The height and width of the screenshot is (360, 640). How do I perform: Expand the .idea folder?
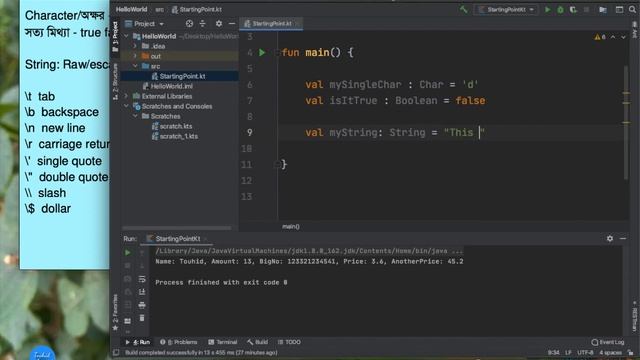pyautogui.click(x=136, y=46)
